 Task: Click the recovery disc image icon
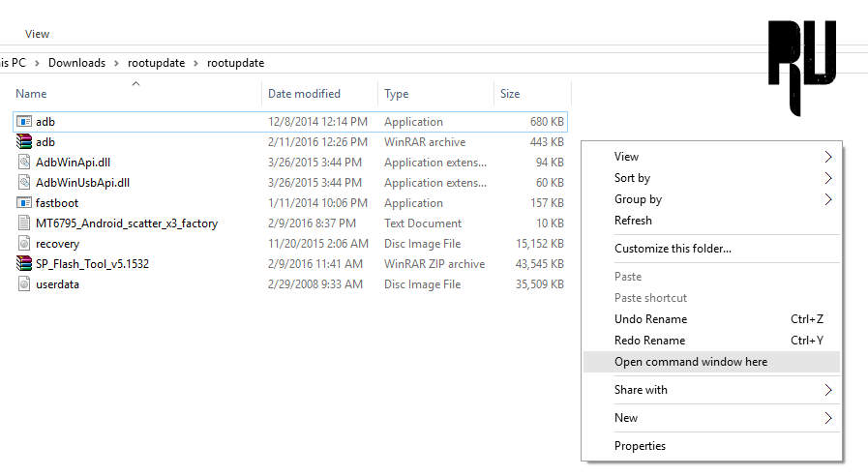24,244
